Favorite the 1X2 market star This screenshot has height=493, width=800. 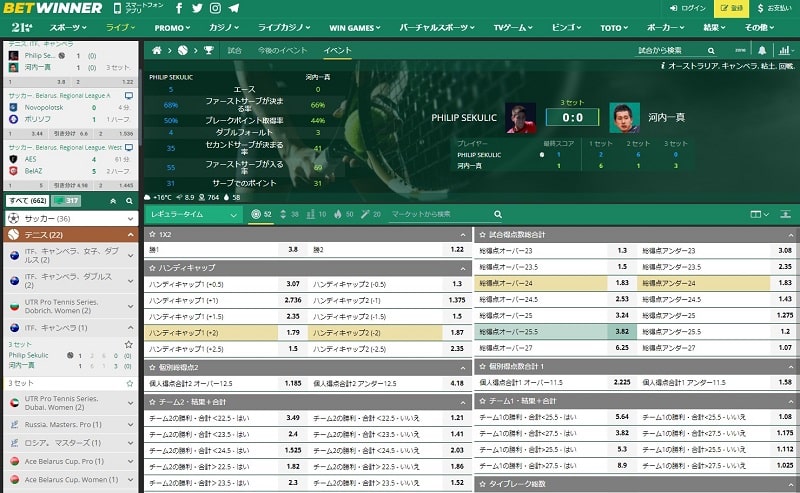152,234
